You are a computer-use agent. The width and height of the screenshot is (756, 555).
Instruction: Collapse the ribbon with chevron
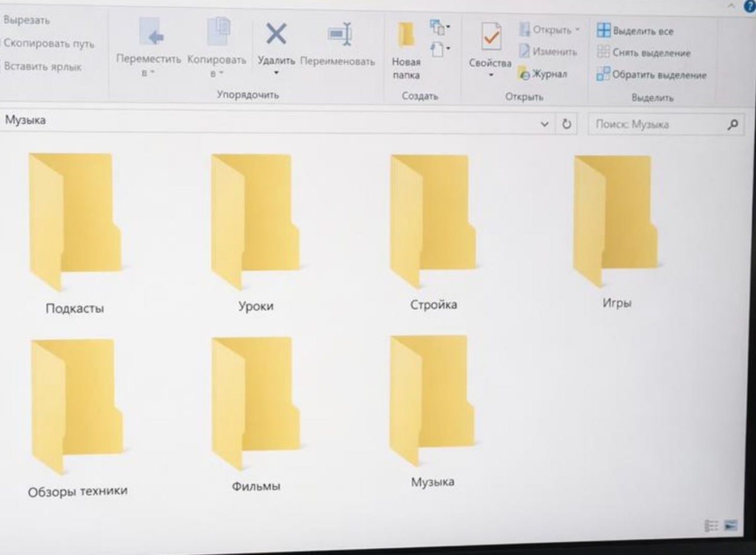732,4
